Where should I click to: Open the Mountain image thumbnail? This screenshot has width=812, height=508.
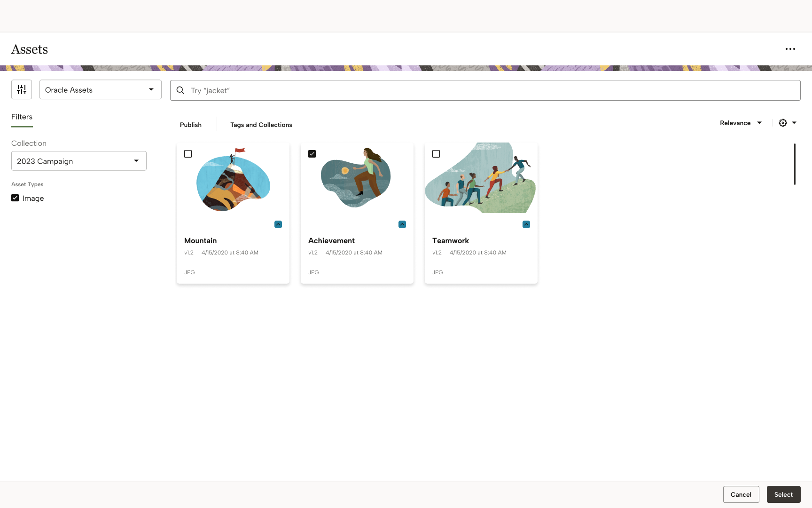[x=233, y=179]
